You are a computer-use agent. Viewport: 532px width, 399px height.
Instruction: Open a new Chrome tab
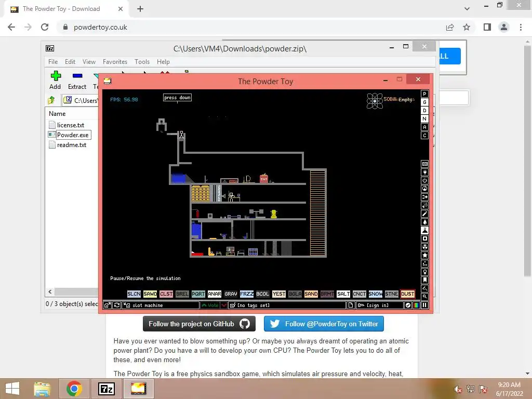click(x=140, y=9)
